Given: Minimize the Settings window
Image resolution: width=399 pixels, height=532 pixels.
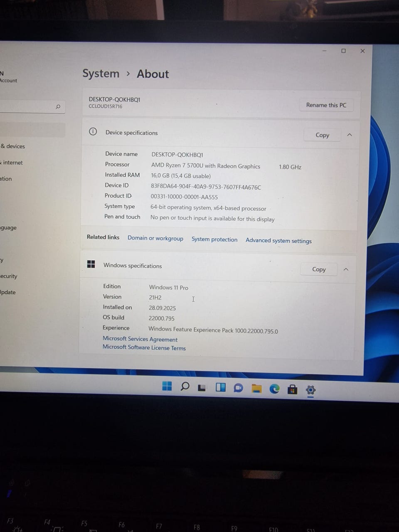Looking at the screenshot, I should tap(325, 51).
